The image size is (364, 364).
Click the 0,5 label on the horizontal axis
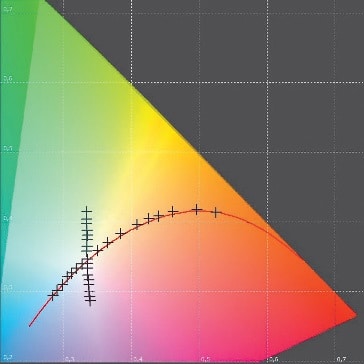coord(205,359)
